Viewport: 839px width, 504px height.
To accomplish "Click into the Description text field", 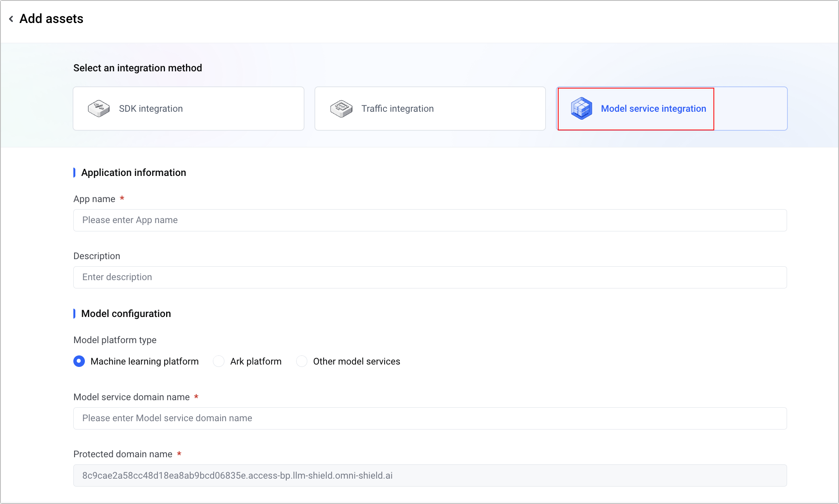I will 430,277.
